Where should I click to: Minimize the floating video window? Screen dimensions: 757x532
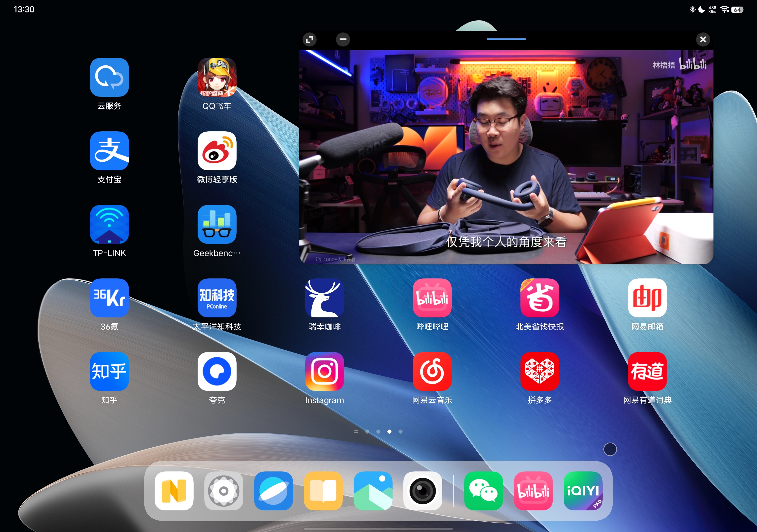[343, 39]
